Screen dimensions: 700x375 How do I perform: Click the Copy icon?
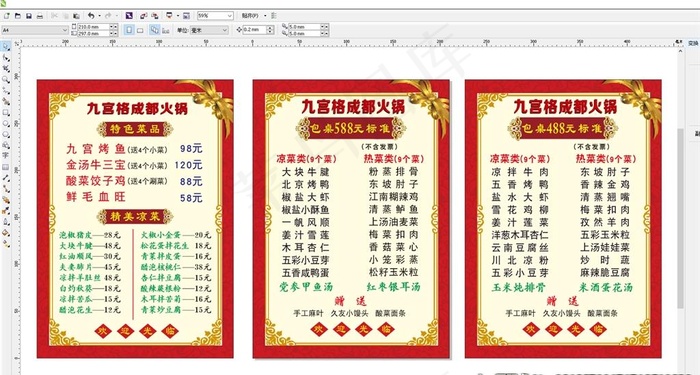point(66,16)
